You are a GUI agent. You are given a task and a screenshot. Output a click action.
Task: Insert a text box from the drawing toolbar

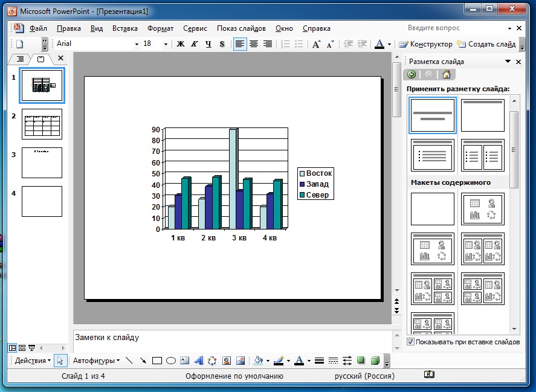pos(185,361)
